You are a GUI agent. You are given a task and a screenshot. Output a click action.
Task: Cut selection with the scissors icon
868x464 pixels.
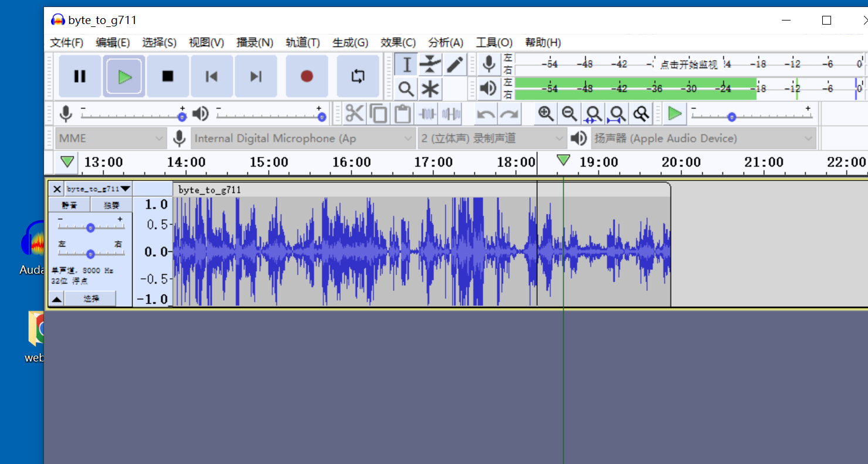click(354, 114)
